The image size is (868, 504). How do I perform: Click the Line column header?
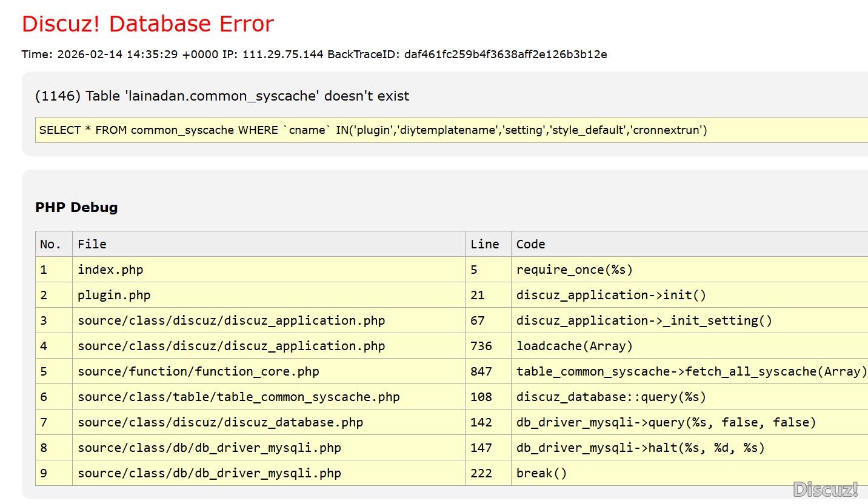click(x=484, y=244)
